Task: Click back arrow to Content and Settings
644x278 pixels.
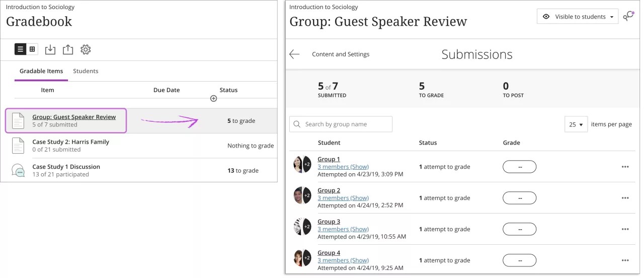Action: point(294,54)
